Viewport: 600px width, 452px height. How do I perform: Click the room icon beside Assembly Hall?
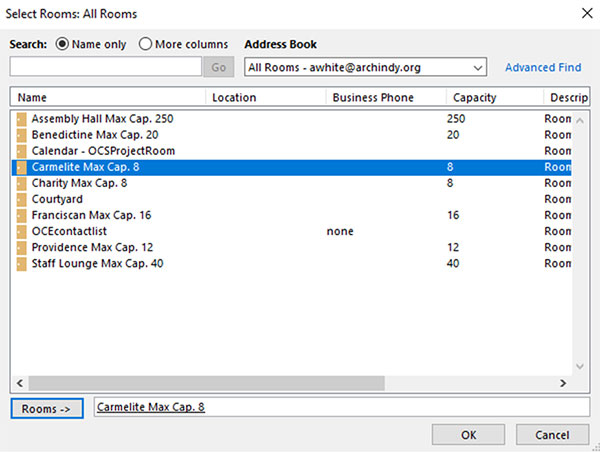click(x=22, y=119)
